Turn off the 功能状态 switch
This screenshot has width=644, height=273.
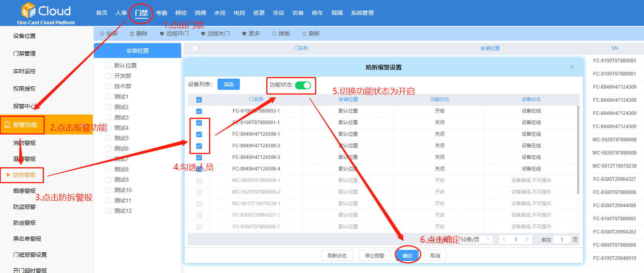click(x=303, y=85)
